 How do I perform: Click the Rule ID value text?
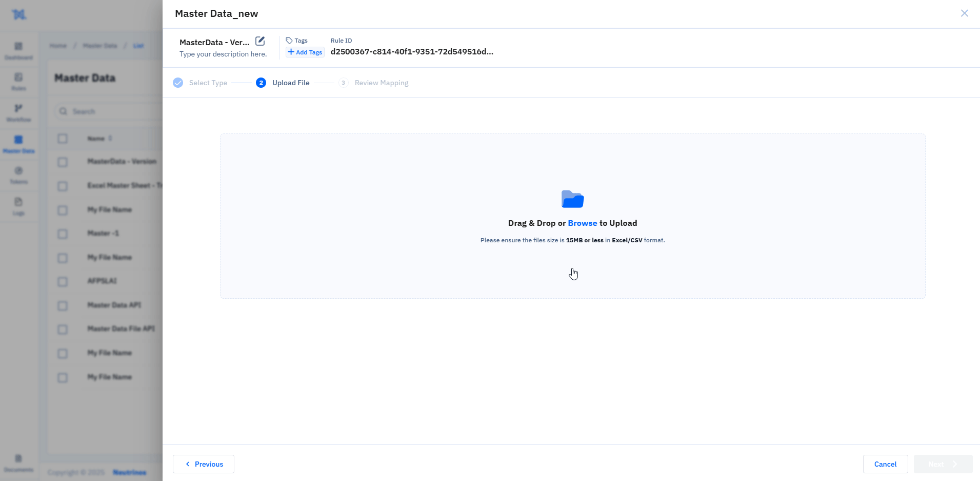(412, 52)
